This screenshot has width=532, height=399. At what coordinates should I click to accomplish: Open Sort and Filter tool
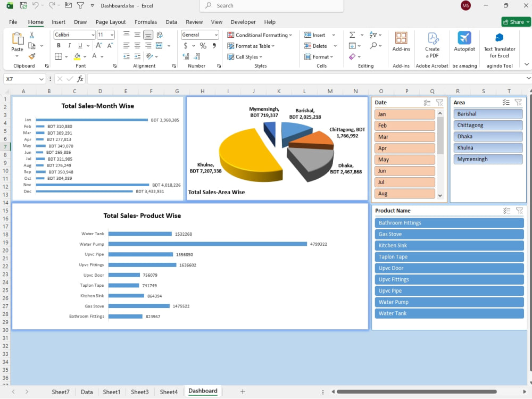tap(373, 35)
